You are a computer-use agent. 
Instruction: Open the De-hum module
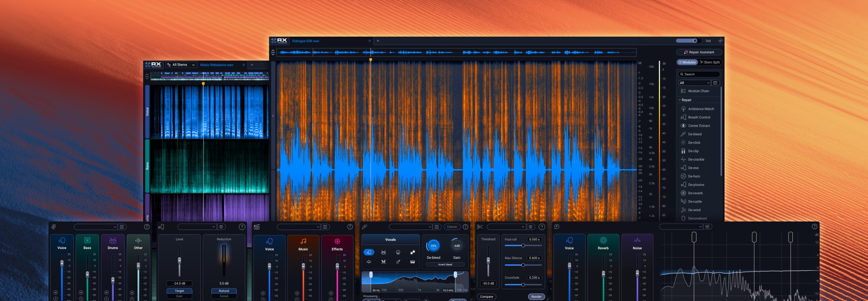(x=694, y=176)
